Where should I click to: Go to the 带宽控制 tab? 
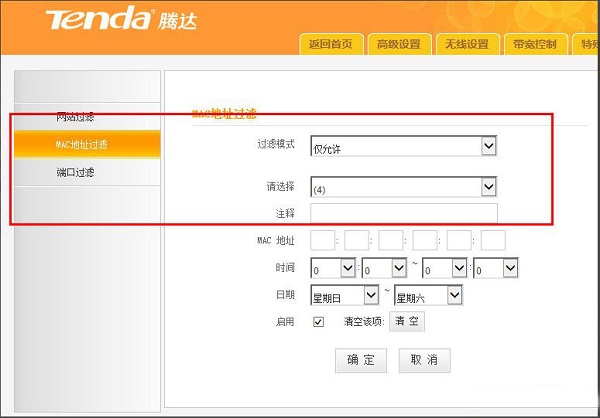[x=535, y=44]
